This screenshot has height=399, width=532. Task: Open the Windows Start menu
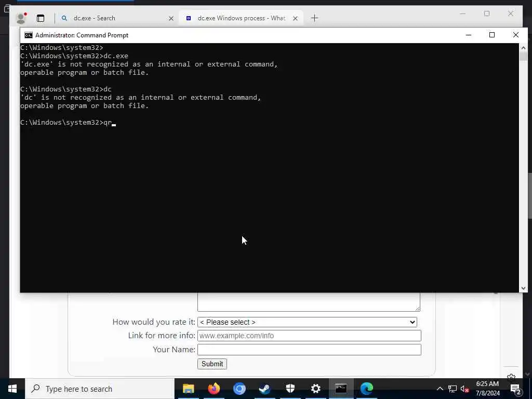(x=12, y=389)
